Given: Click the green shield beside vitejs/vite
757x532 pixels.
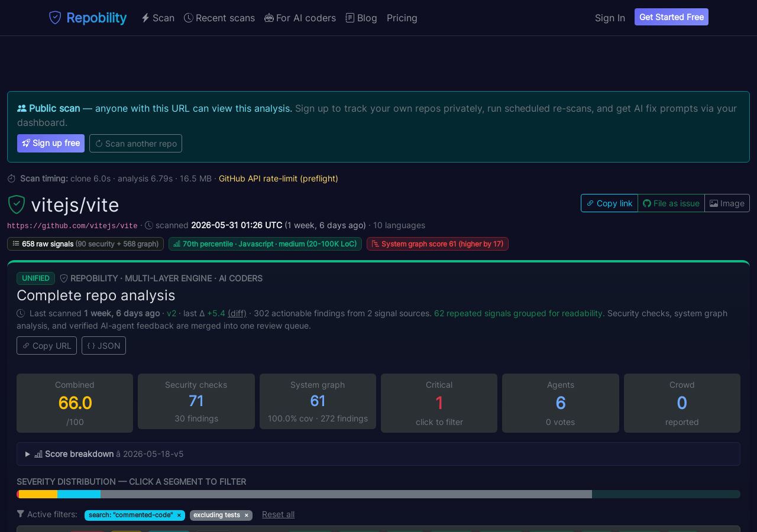Looking at the screenshot, I should point(17,205).
